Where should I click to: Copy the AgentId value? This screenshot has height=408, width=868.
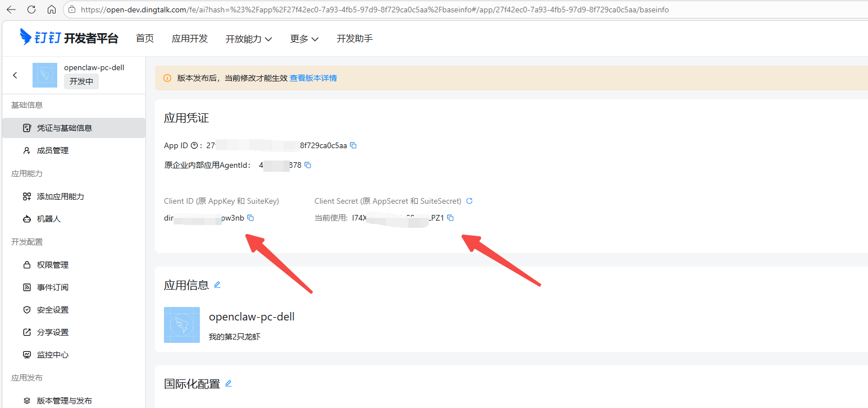click(x=308, y=165)
